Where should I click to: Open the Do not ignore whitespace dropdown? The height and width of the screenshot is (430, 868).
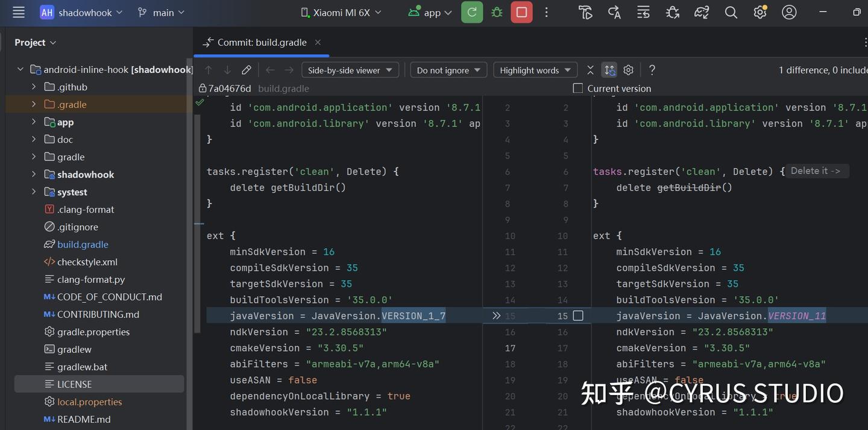click(448, 70)
